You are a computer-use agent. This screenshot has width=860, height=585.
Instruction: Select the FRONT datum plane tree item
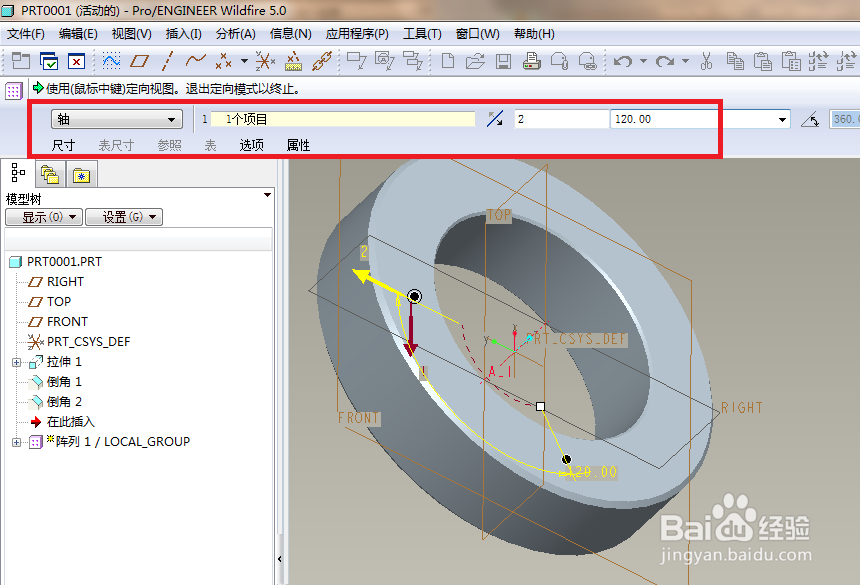[x=58, y=321]
